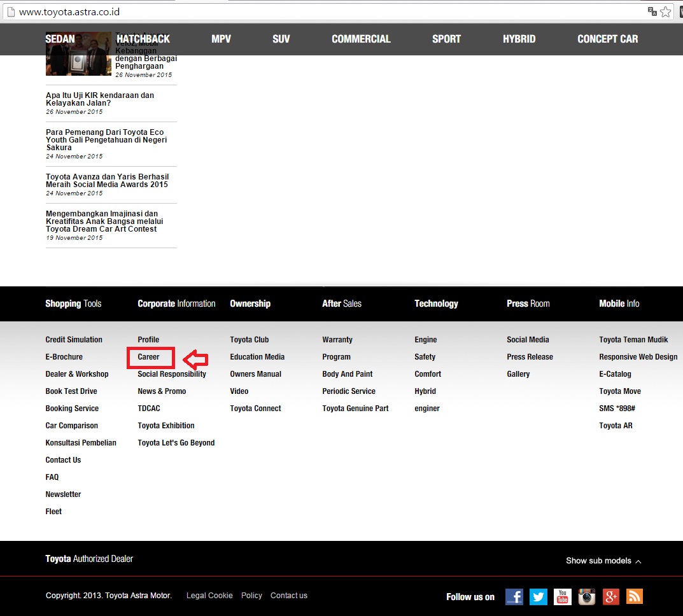Image resolution: width=683 pixels, height=616 pixels.
Task: Go to Credit Simulation
Action: [x=74, y=340]
